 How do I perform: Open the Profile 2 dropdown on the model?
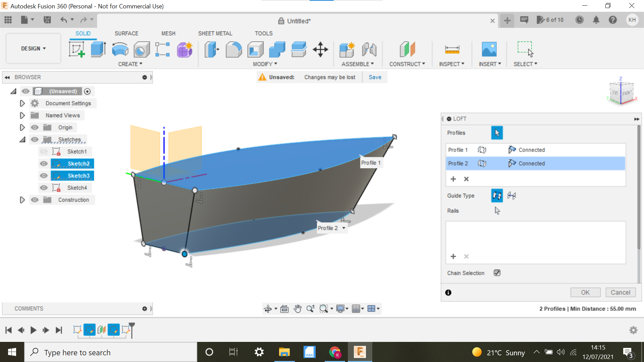(x=343, y=228)
